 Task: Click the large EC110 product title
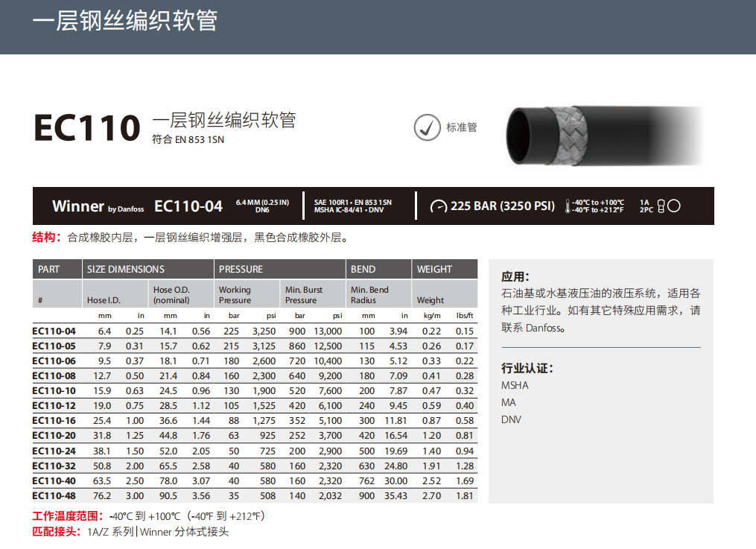[86, 128]
